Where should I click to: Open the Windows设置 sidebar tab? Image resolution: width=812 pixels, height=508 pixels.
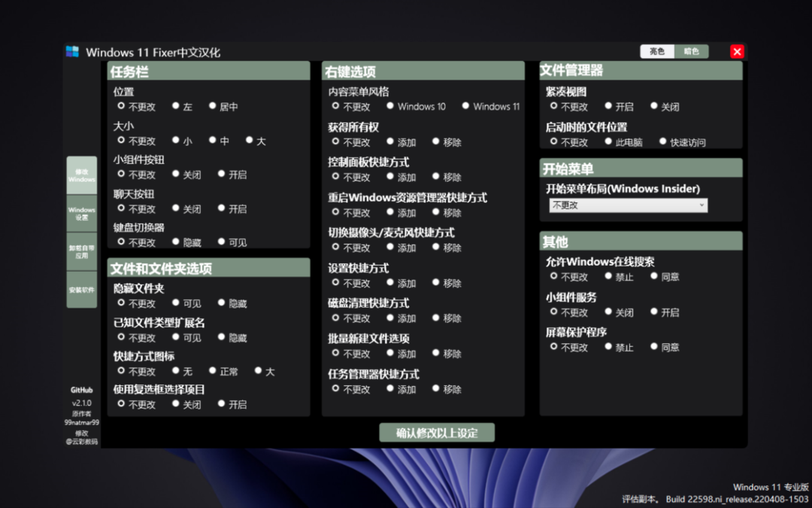(x=82, y=214)
